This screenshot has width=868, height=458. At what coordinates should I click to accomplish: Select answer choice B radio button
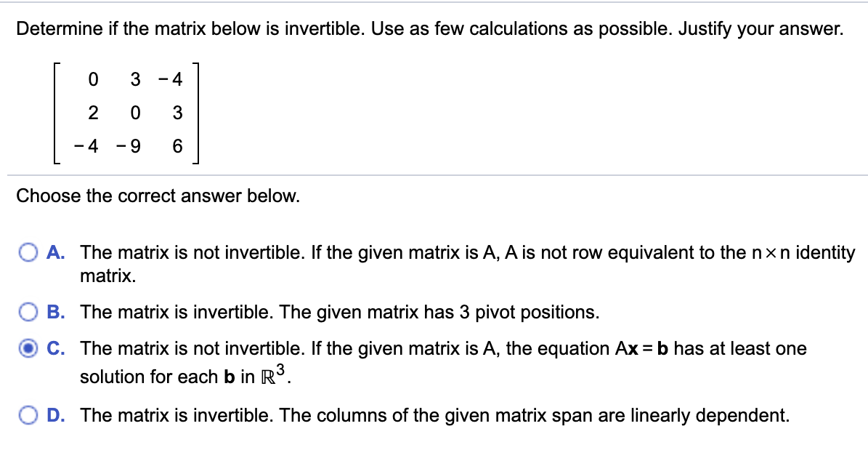tap(28, 312)
